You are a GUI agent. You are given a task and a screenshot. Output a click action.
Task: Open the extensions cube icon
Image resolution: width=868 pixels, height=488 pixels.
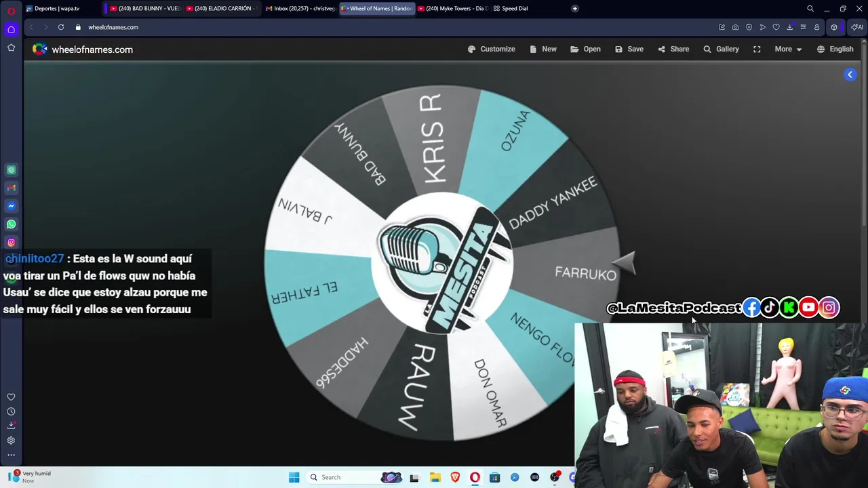pyautogui.click(x=834, y=27)
